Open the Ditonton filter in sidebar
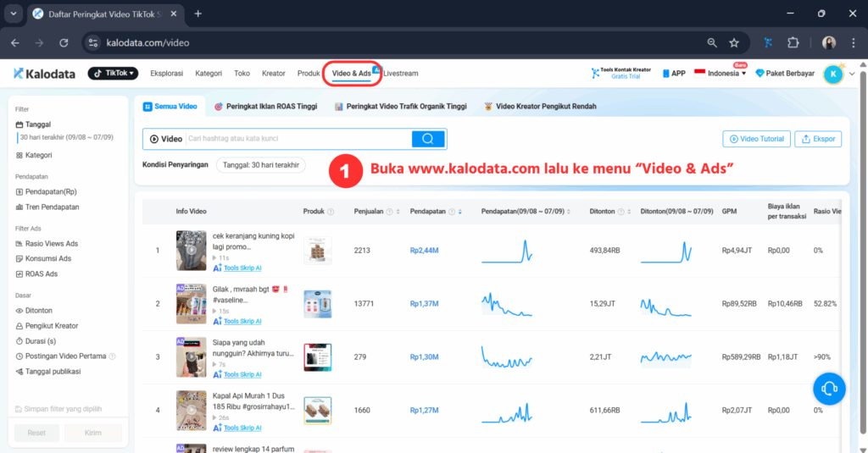 tap(34, 311)
